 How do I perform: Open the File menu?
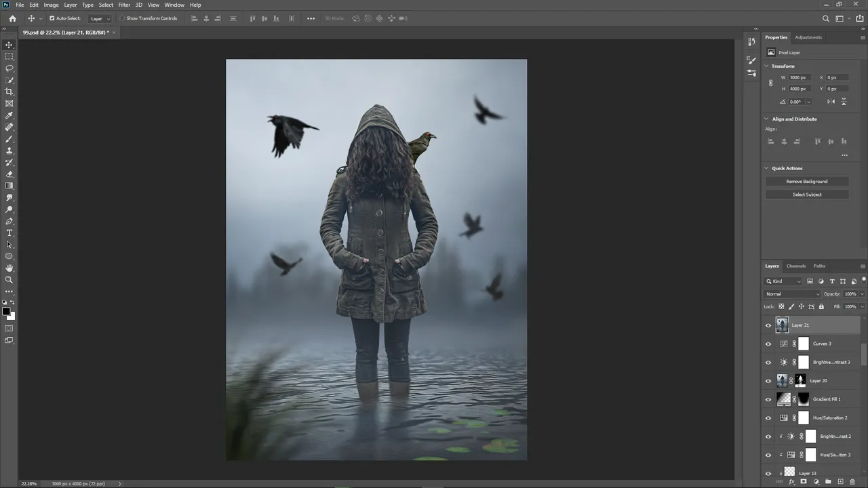point(20,5)
